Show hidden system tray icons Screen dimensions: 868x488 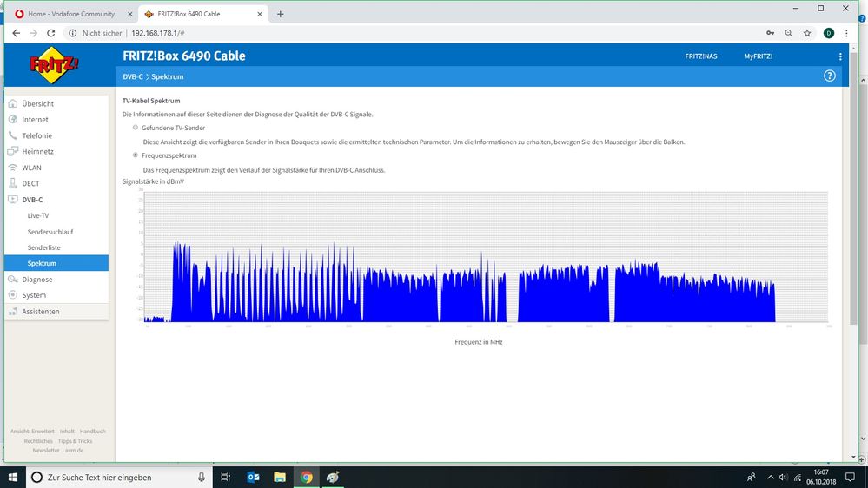coord(771,477)
